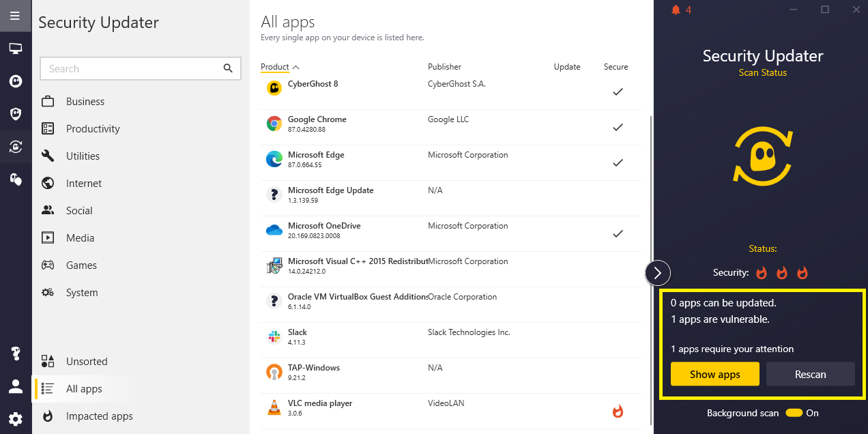Click the Show apps button
Viewport: 868px width, 434px height.
coord(715,374)
